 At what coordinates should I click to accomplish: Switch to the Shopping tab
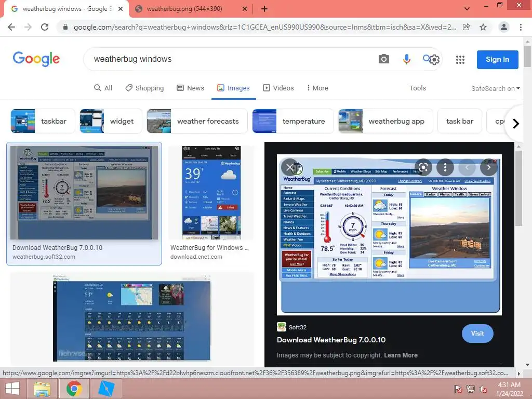click(144, 88)
